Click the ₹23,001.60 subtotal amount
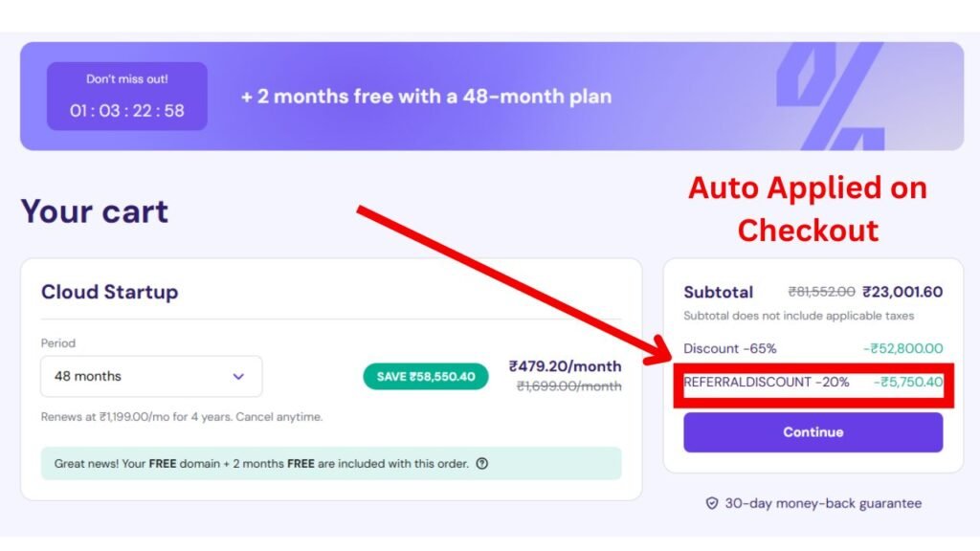 902,293
